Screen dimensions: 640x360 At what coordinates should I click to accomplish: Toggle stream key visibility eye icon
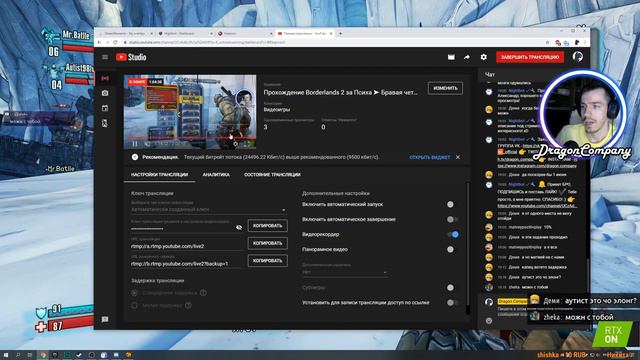239,227
